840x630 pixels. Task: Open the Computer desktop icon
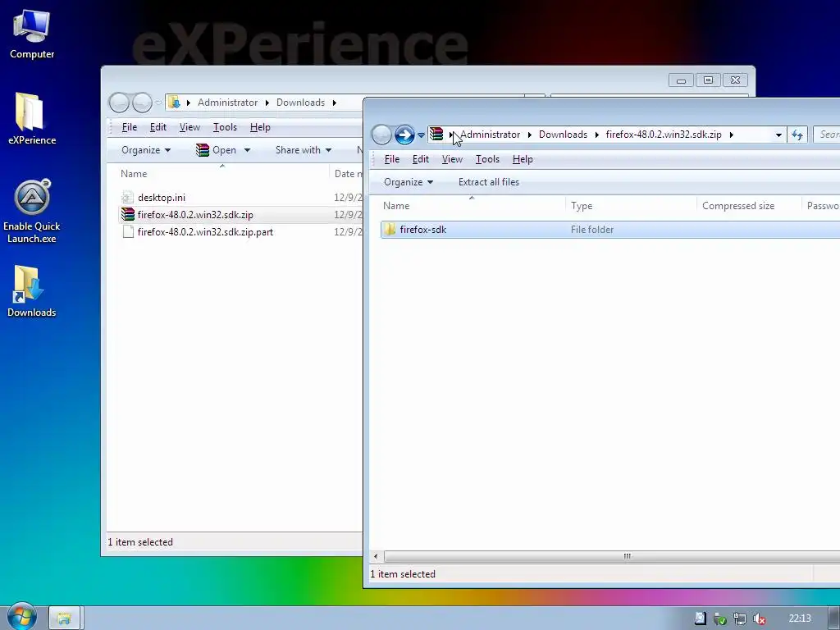coord(32,34)
